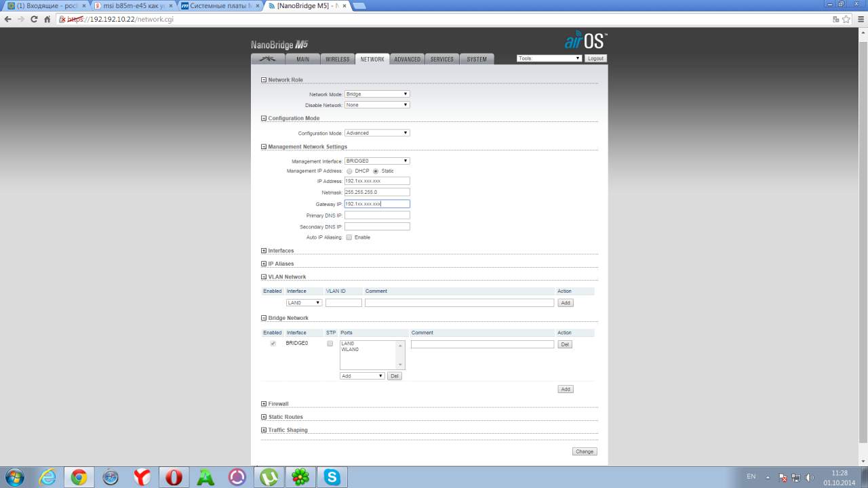Image resolution: width=868 pixels, height=488 pixels.
Task: Select the NETWORK tab
Action: pos(372,59)
